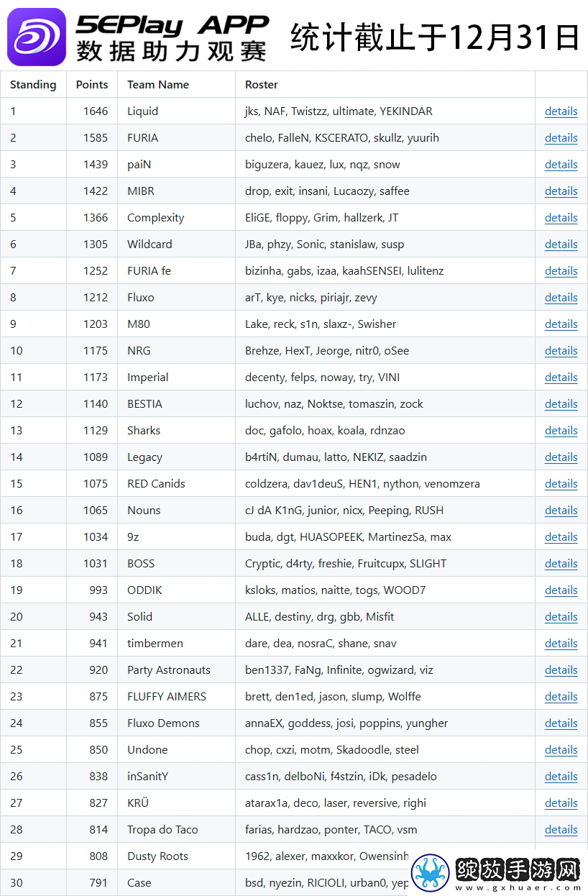Select the Case team name cell

point(176,883)
